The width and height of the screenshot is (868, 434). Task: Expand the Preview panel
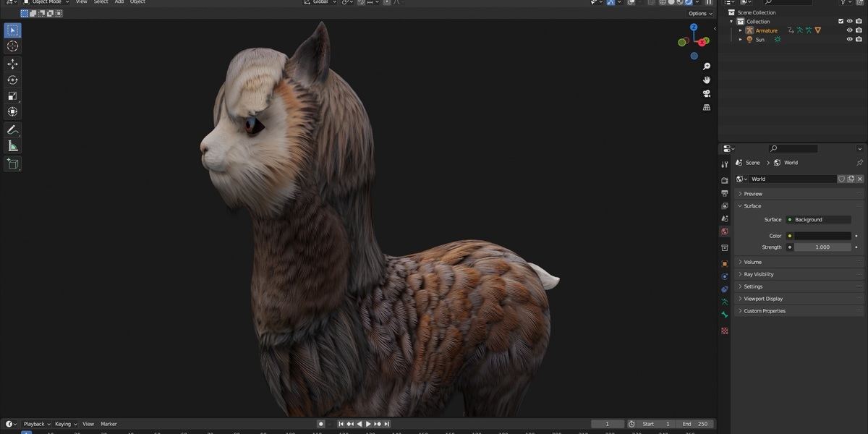click(x=799, y=194)
